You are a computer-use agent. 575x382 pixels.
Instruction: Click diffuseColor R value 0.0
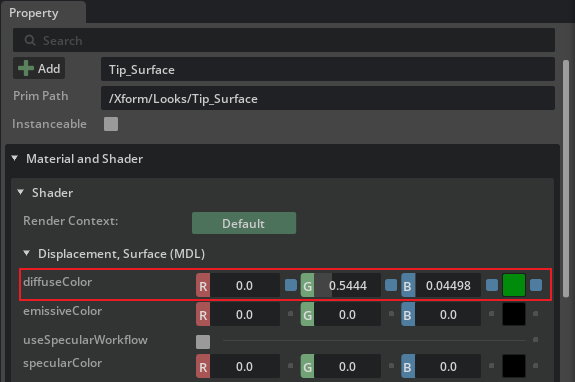[245, 285]
